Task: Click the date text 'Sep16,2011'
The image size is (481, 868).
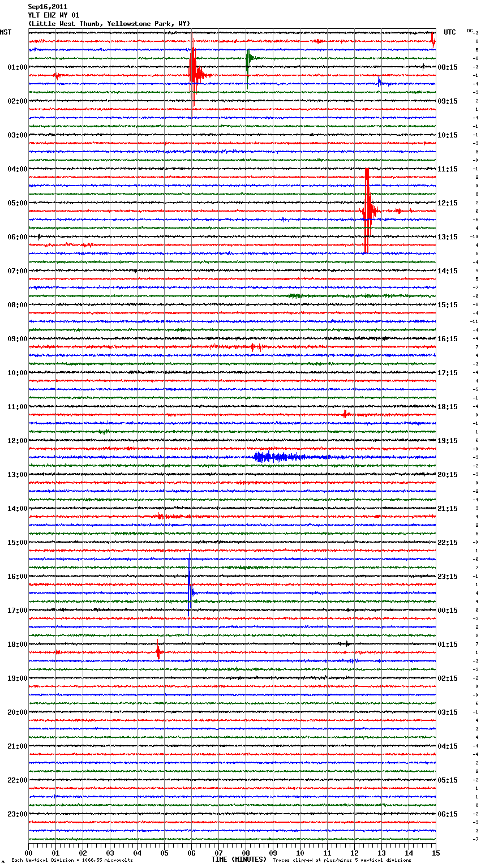Action: coord(48,7)
